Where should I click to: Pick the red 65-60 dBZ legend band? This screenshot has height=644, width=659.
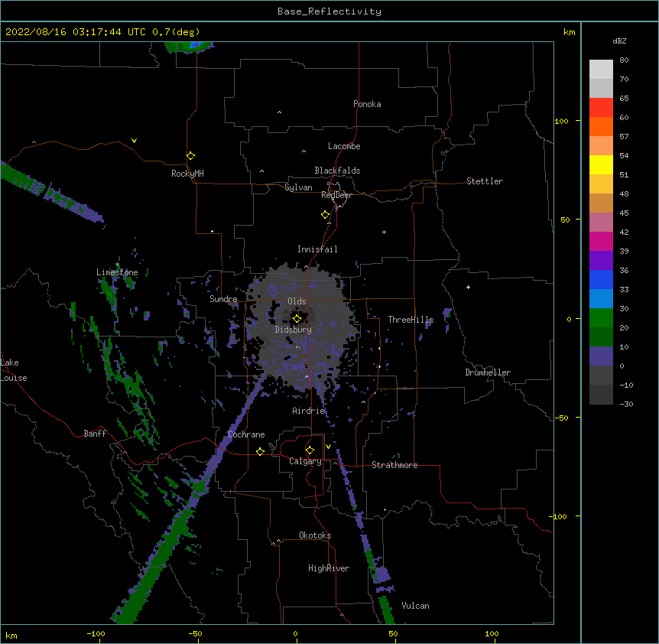pyautogui.click(x=601, y=107)
